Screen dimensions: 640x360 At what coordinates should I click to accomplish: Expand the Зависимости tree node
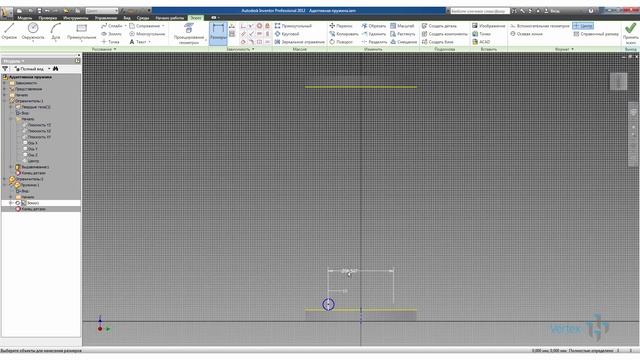click(5, 83)
